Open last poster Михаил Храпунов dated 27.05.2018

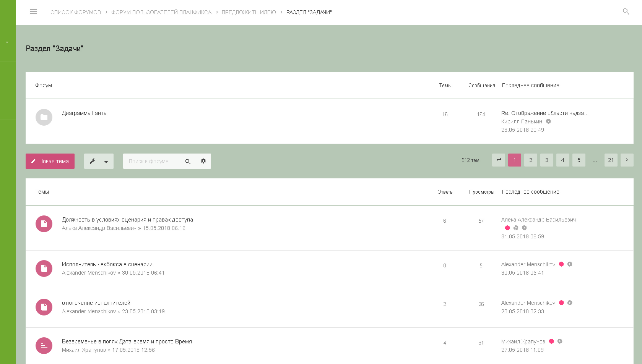tap(523, 341)
